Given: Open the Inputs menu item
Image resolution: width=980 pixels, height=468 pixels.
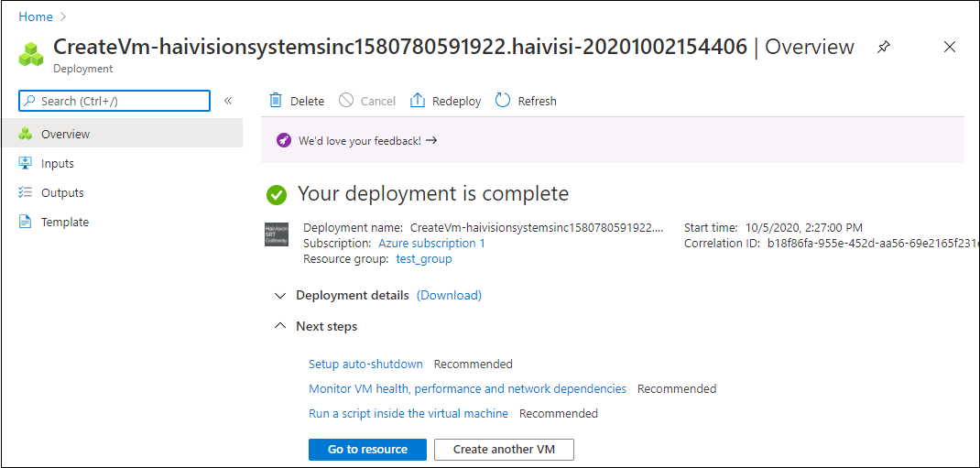Looking at the screenshot, I should point(58,163).
